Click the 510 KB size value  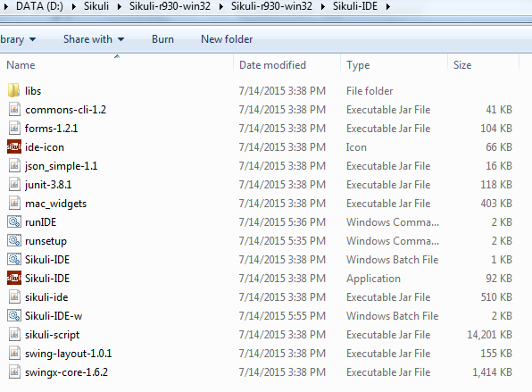pos(496,297)
